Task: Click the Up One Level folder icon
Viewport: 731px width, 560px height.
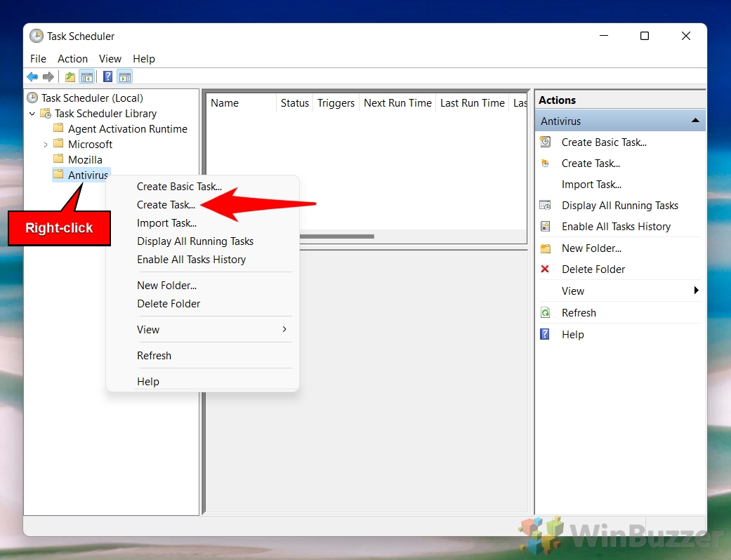Action: click(x=70, y=77)
